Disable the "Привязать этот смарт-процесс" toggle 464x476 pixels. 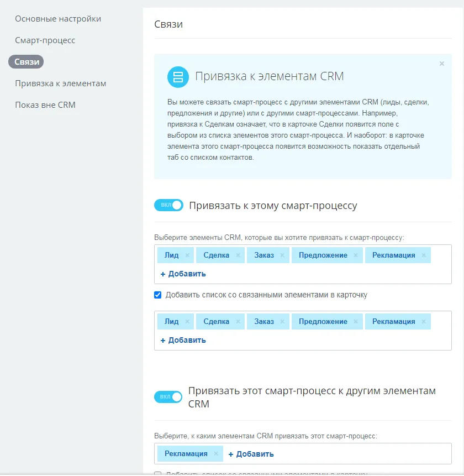[x=168, y=397]
